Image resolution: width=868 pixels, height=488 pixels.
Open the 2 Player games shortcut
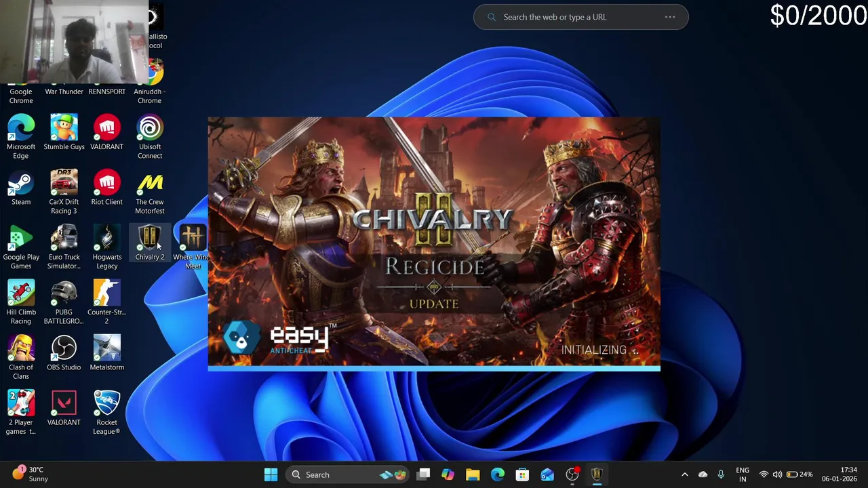pyautogui.click(x=21, y=413)
